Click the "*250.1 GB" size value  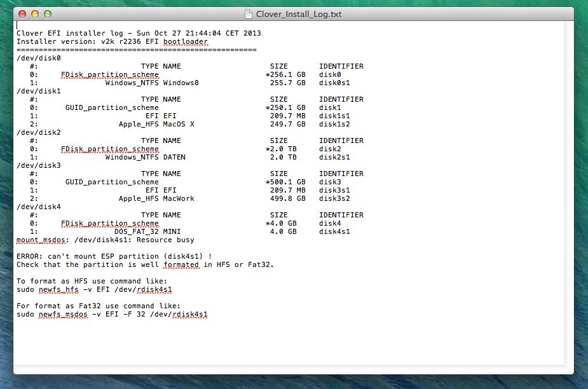point(285,107)
